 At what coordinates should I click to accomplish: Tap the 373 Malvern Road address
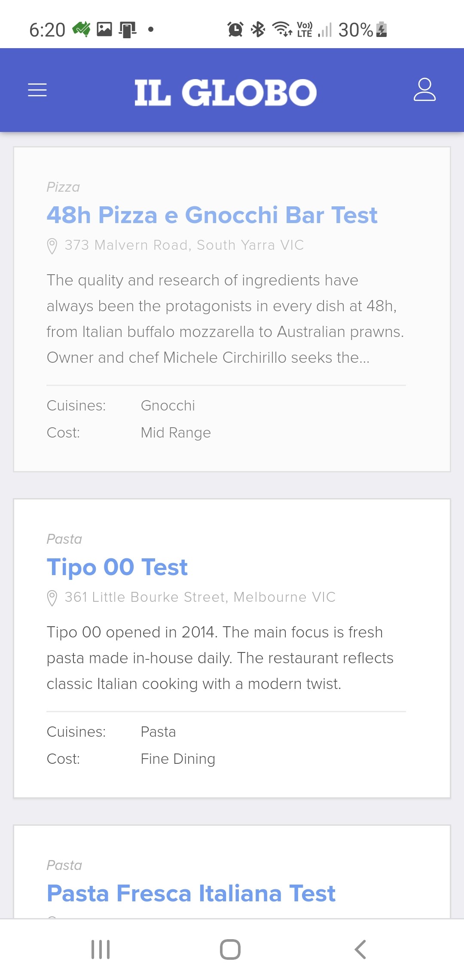[184, 245]
